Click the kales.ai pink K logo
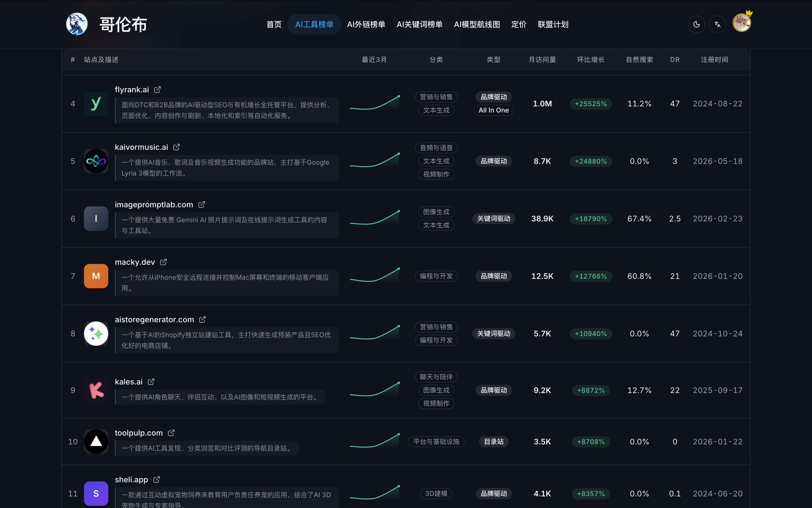 click(96, 391)
